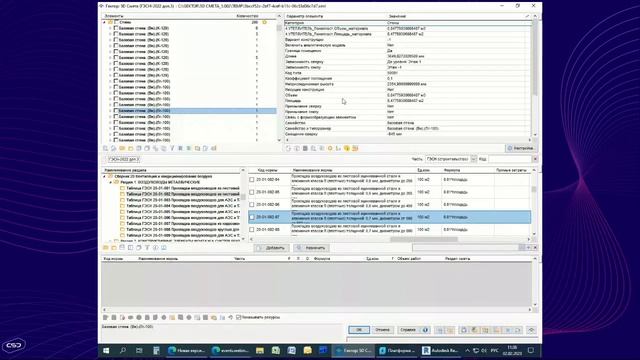Select 'Таблица ГЭСН 20-01-009' tree row

click(183, 236)
